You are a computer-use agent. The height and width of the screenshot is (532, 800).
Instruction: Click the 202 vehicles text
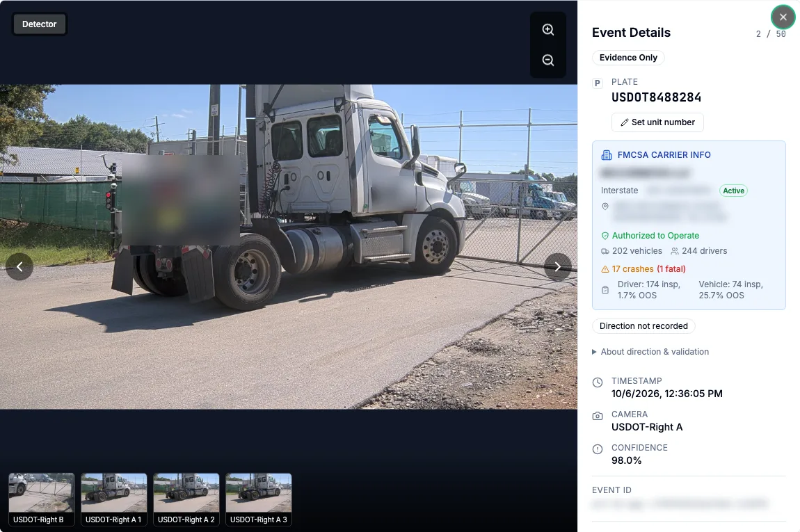(x=637, y=251)
